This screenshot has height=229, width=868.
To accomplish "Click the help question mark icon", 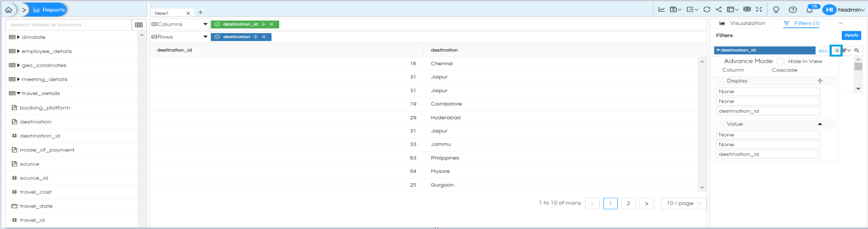I will 793,10.
